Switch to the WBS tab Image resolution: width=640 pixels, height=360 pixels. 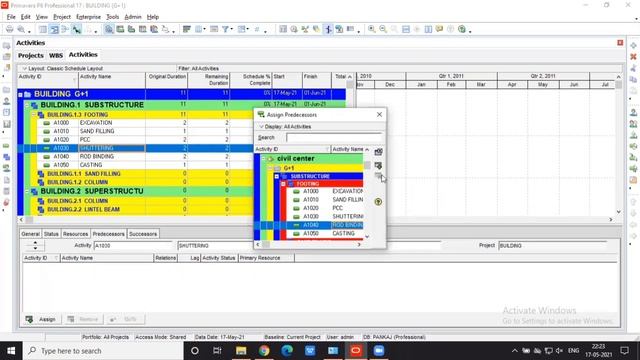click(x=56, y=56)
